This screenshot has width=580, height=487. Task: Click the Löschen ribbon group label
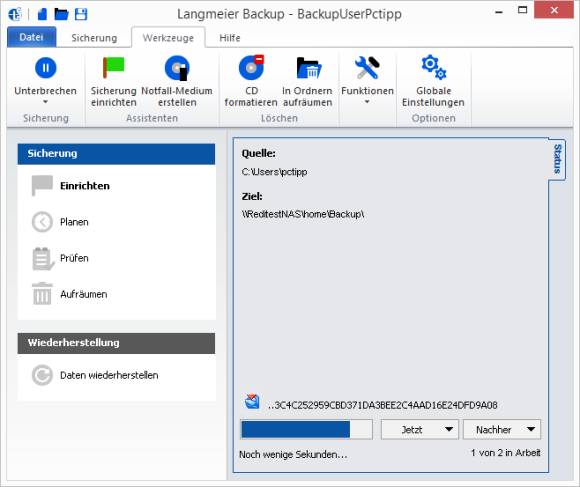pyautogui.click(x=279, y=118)
